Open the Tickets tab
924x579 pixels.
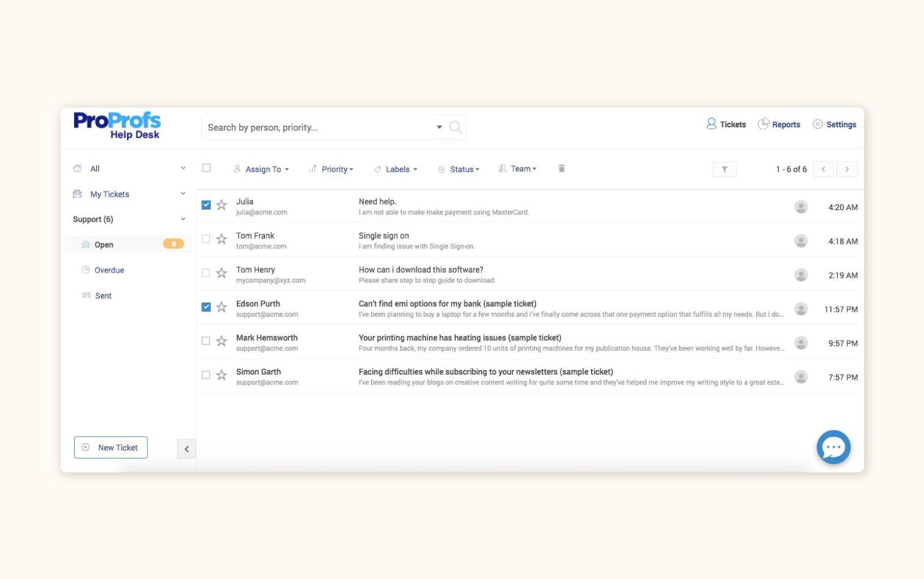pos(726,124)
